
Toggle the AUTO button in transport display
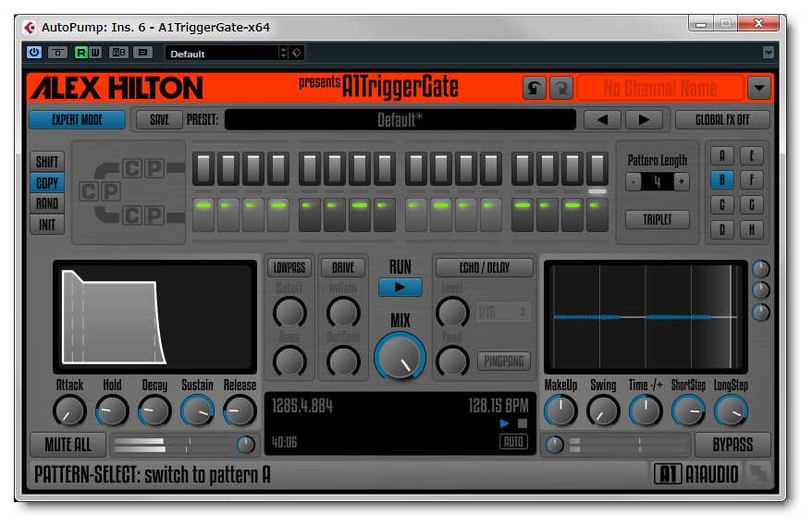click(x=513, y=442)
